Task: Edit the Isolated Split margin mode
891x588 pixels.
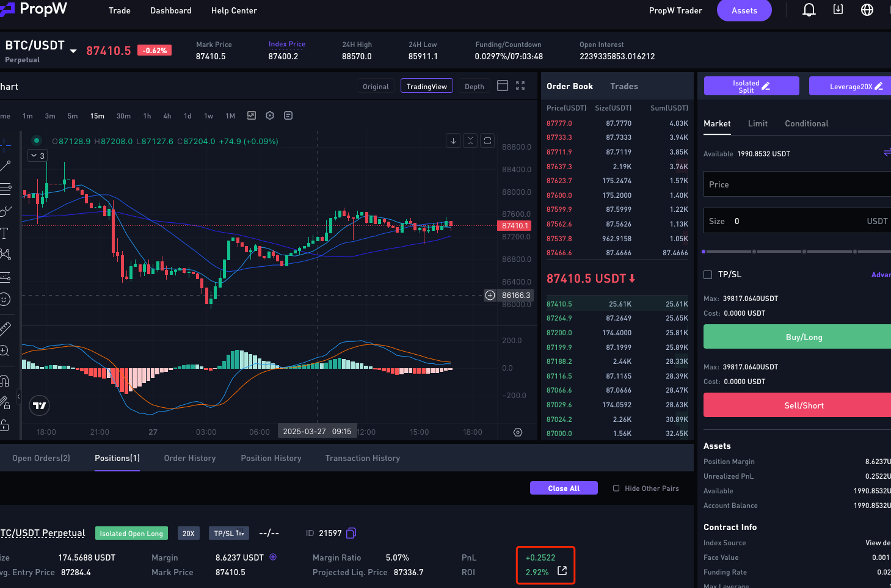Action: click(x=751, y=86)
